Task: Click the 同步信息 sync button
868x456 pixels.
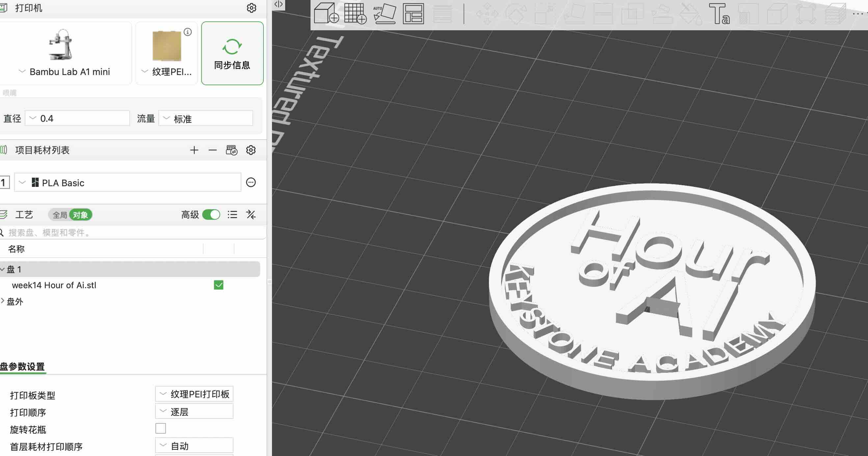Action: [232, 53]
